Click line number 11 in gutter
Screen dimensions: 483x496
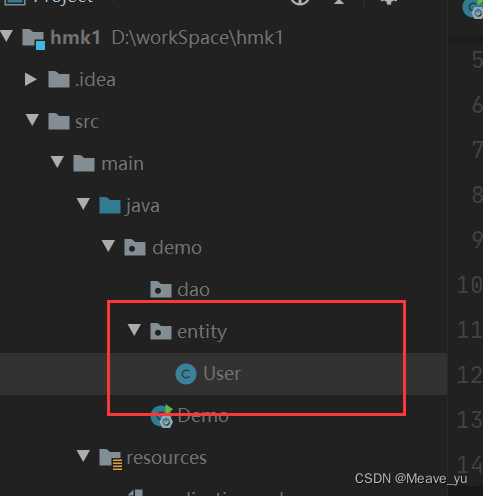(x=470, y=330)
